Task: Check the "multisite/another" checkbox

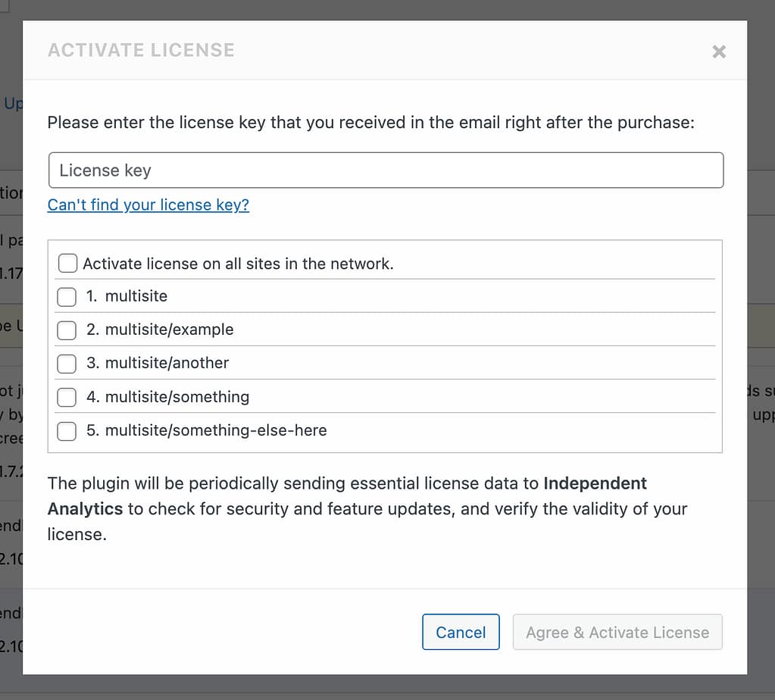Action: [x=67, y=364]
